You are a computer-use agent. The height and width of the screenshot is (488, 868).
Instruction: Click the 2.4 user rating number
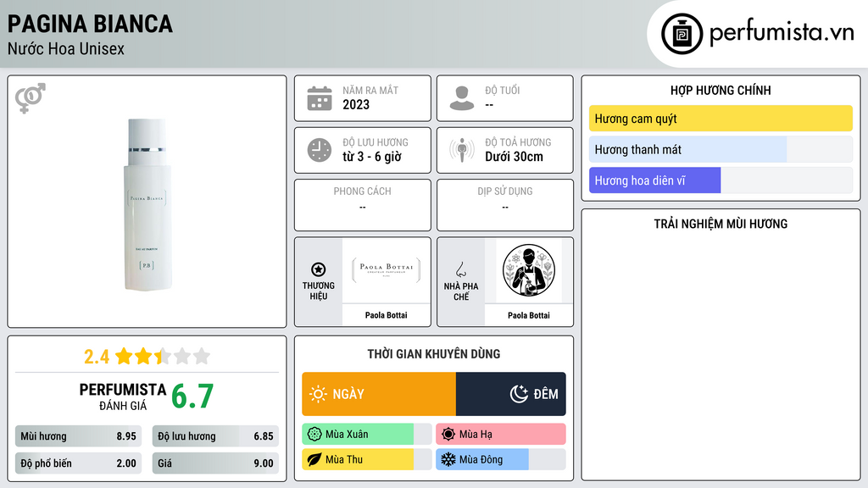pyautogui.click(x=97, y=357)
